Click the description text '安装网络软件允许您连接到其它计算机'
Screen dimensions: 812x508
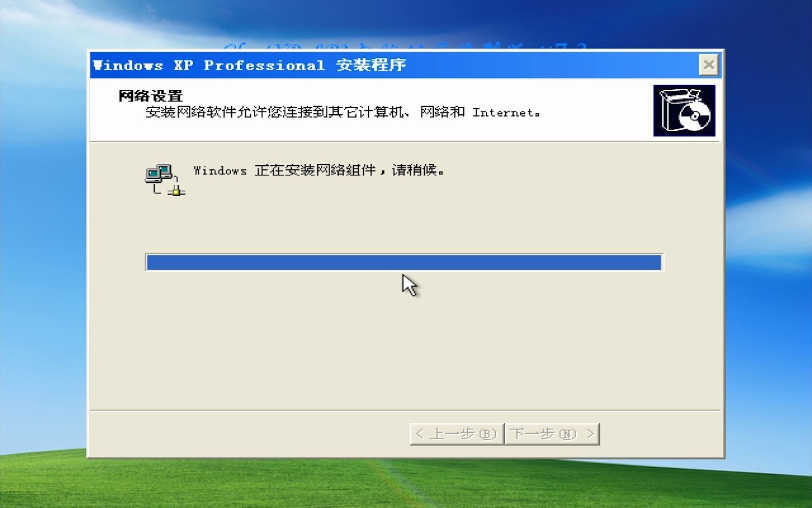coord(274,112)
